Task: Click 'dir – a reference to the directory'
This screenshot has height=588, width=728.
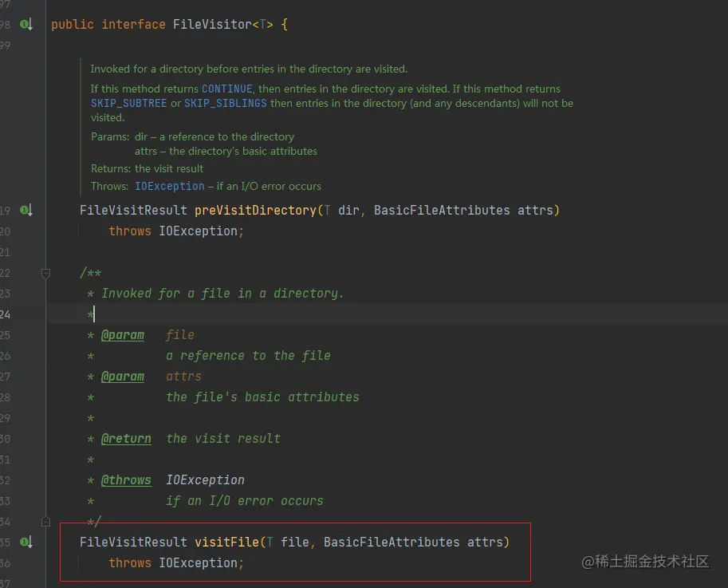Action: click(x=214, y=136)
